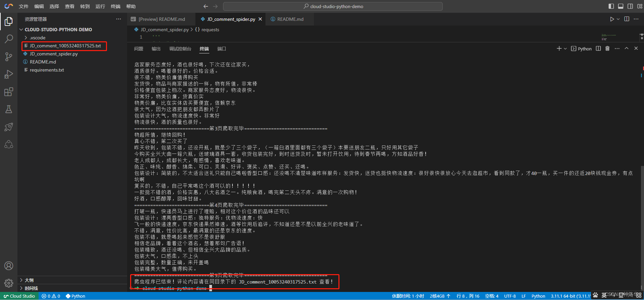The width and height of the screenshot is (644, 300).
Task: Open the Testing flask view
Action: (9, 109)
